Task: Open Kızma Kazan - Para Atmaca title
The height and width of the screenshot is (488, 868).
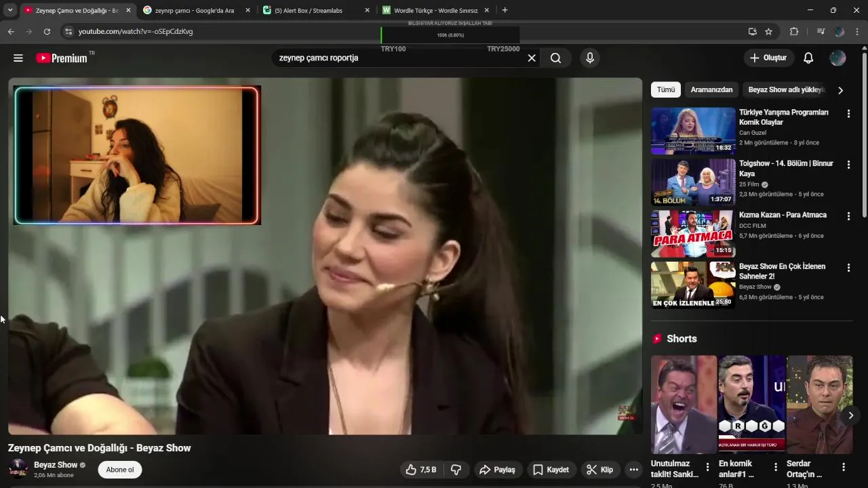Action: click(x=783, y=215)
